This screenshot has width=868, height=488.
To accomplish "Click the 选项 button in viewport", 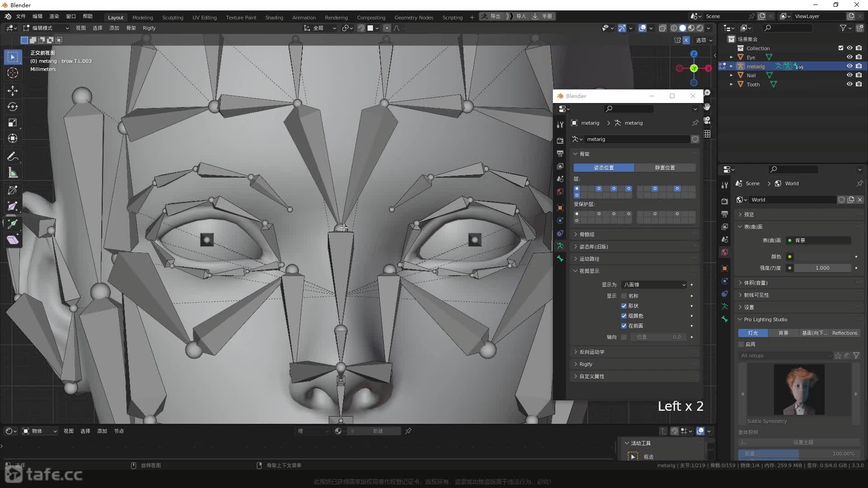I will tap(704, 40).
